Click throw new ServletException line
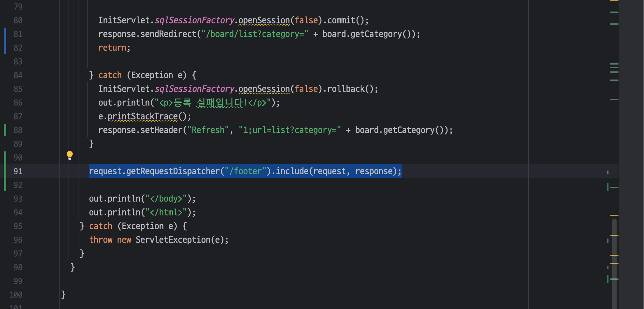This screenshot has height=309, width=644. coord(159,240)
